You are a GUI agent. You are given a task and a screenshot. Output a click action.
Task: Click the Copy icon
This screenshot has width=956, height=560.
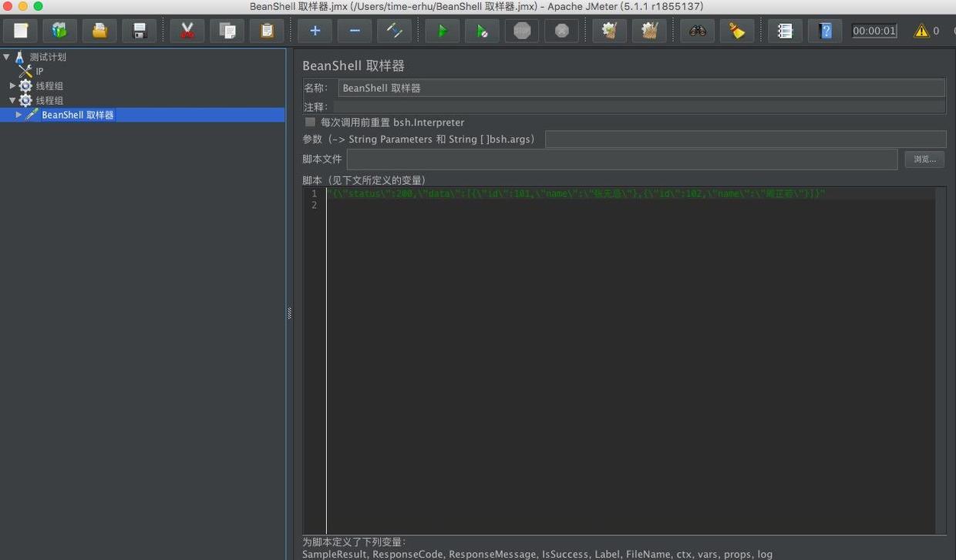click(x=227, y=31)
